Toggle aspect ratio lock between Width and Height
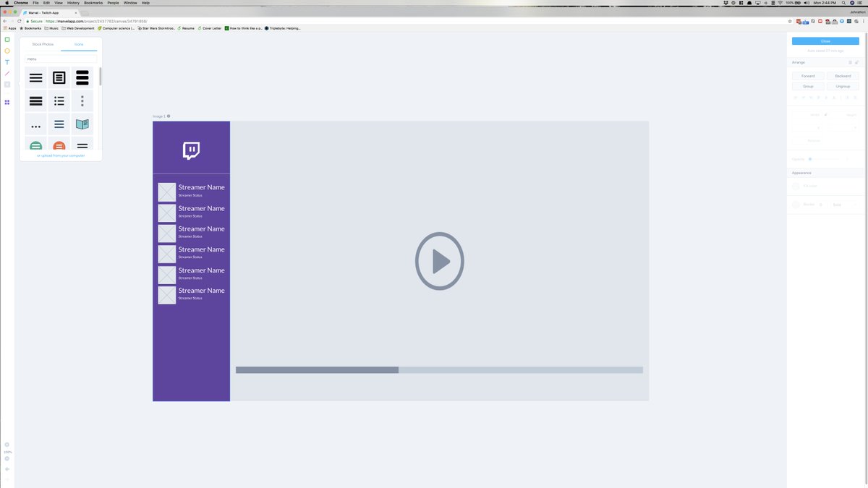 [825, 114]
